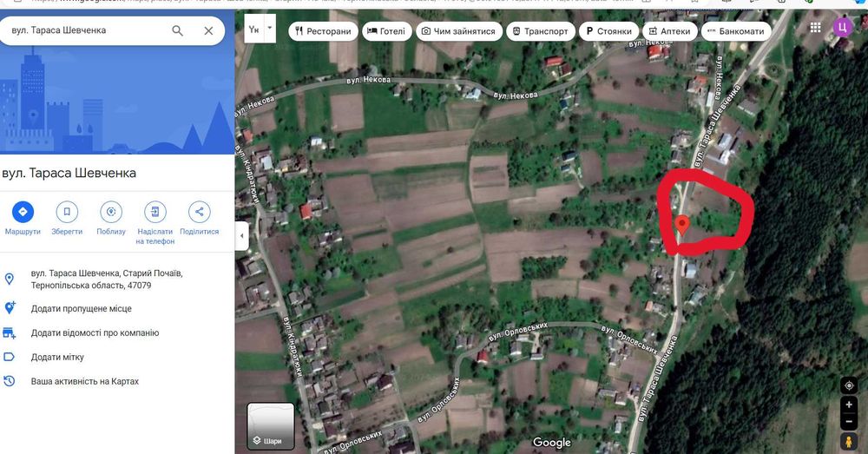Choose Додати відомості про компанію
This screenshot has height=454, width=868.
coord(95,332)
